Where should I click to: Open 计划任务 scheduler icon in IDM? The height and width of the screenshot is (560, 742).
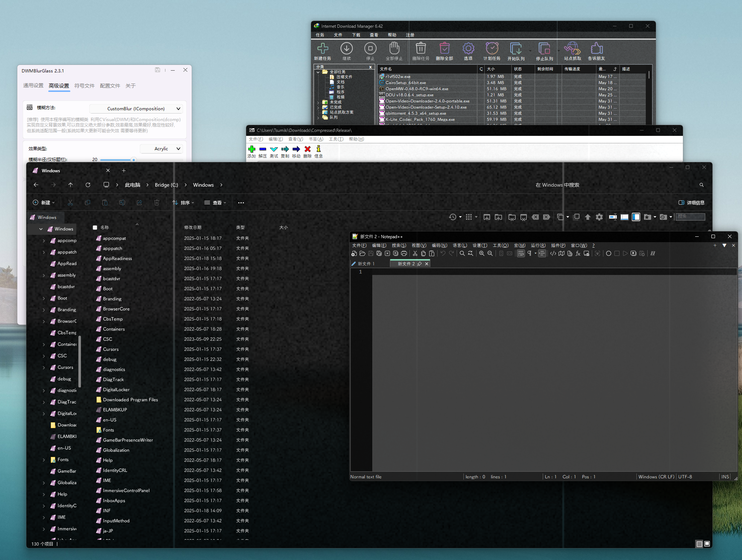[492, 48]
